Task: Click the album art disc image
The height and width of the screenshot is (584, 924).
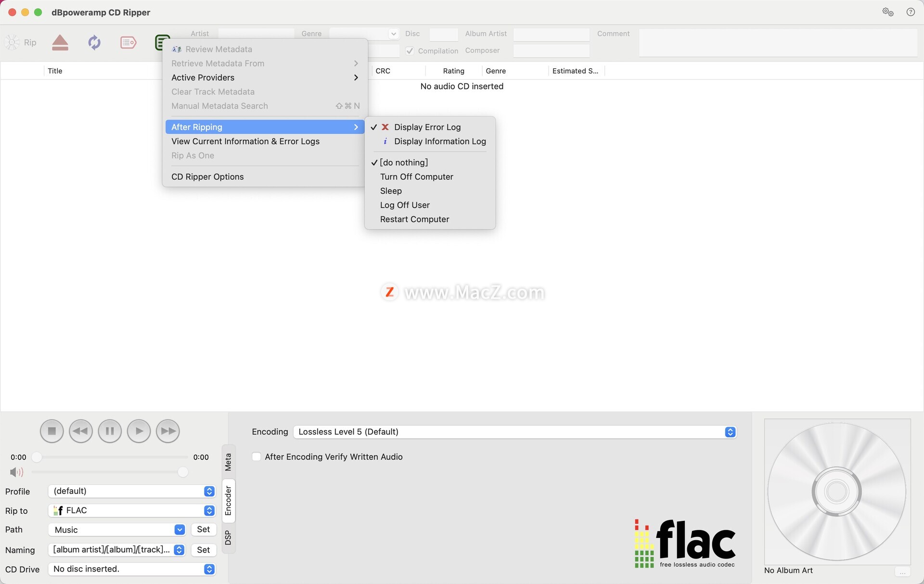Action: [x=837, y=491]
